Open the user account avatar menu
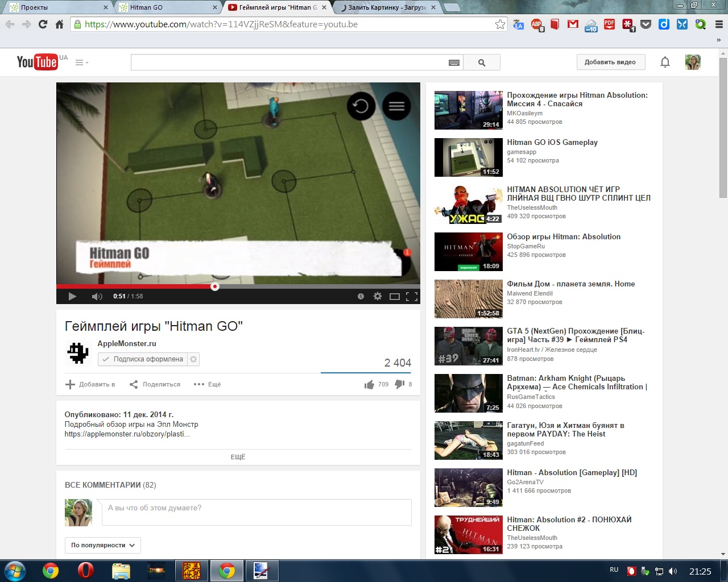This screenshot has width=728, height=582. (x=693, y=62)
